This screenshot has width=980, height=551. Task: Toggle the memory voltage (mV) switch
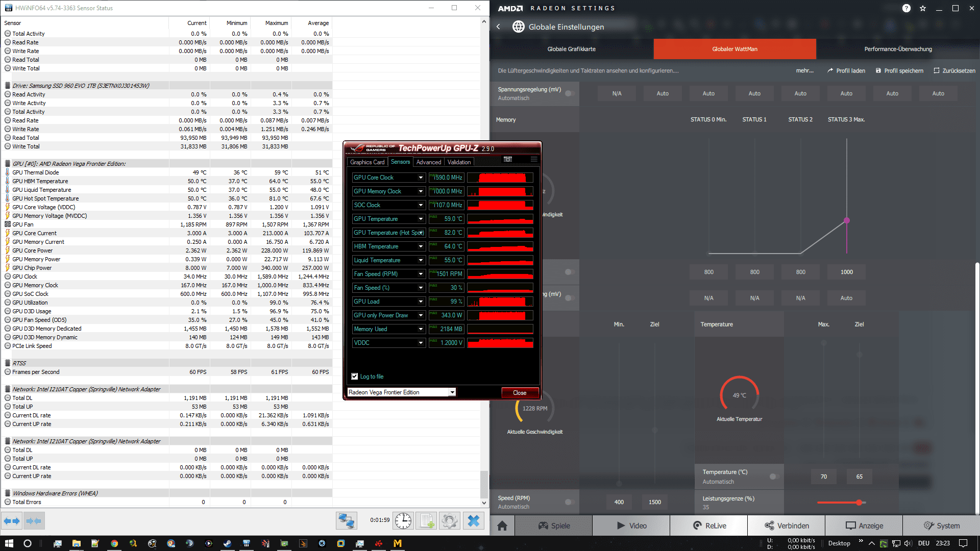coord(570,298)
